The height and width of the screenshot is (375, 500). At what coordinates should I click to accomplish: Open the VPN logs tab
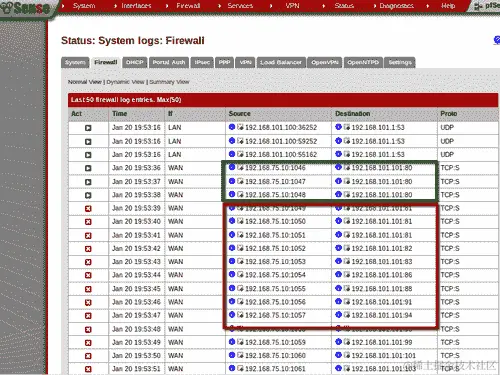pyautogui.click(x=245, y=62)
